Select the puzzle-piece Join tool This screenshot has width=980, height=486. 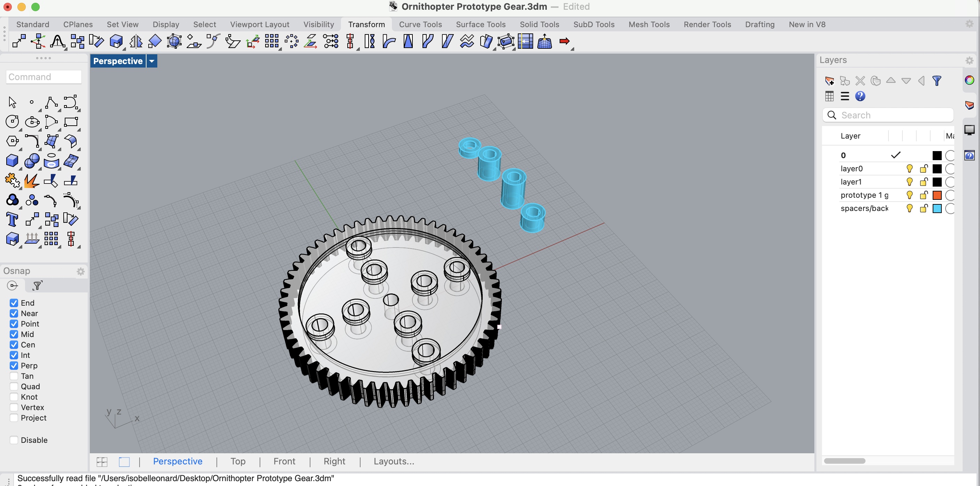click(12, 181)
